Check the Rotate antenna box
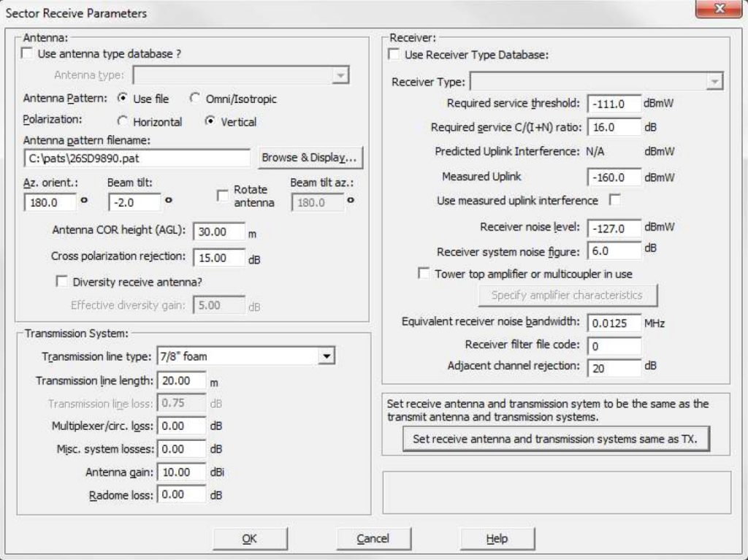This screenshot has width=748, height=560. 223,196
